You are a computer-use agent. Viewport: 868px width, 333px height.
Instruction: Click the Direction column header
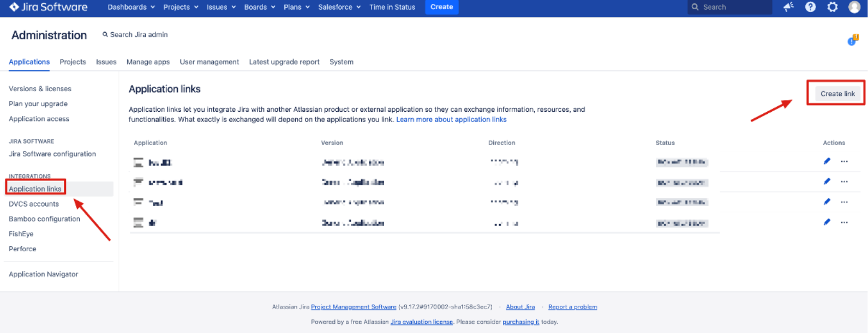(501, 143)
